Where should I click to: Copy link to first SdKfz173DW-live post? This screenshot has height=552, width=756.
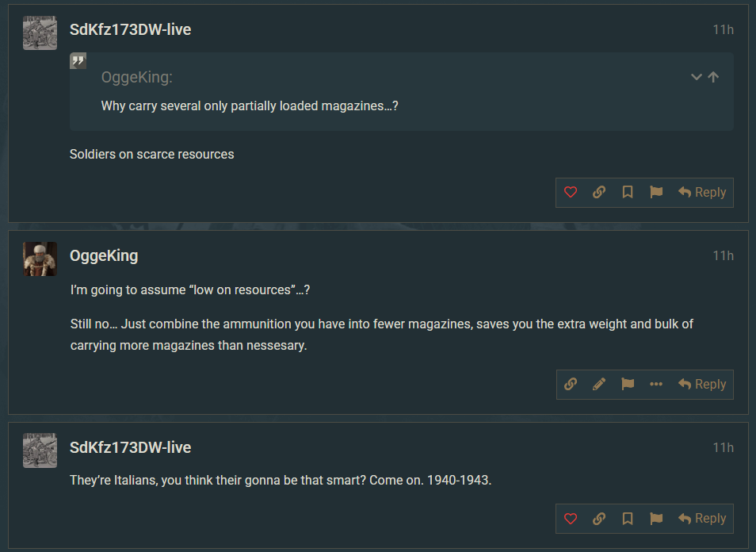(x=599, y=192)
